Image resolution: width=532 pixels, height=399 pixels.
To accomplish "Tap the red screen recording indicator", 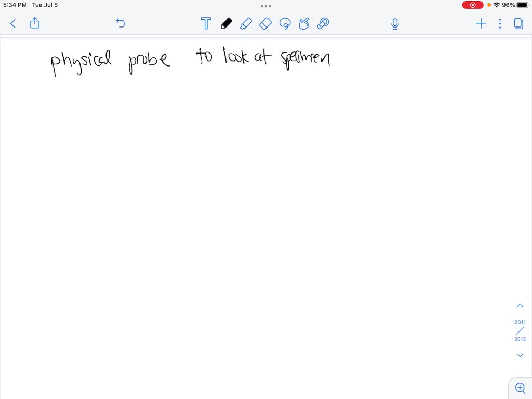I will click(x=473, y=5).
